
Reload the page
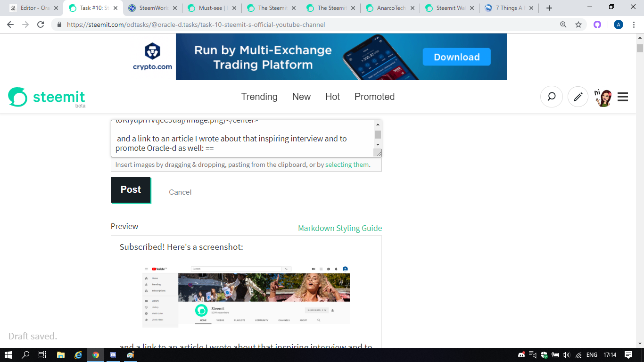[41, 25]
